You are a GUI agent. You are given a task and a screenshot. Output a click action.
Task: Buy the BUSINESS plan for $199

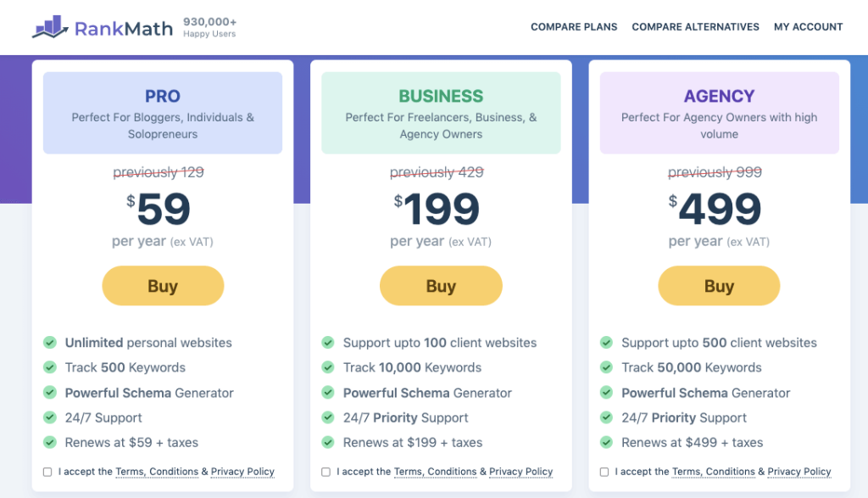[441, 286]
